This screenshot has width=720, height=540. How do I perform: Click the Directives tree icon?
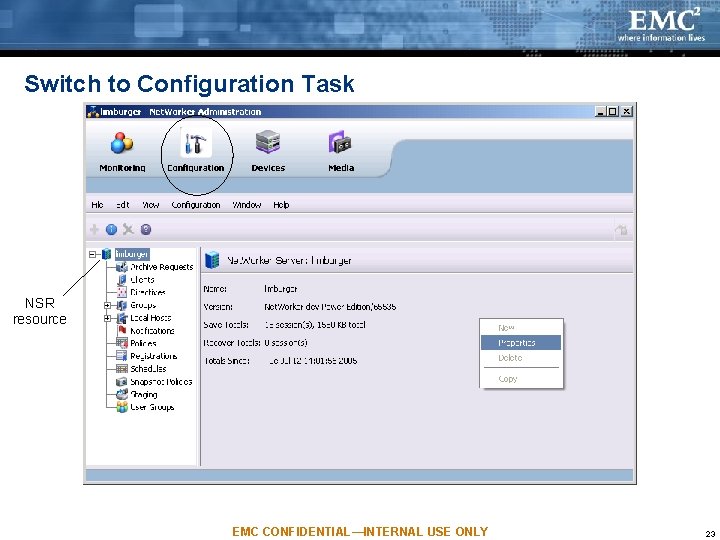(x=122, y=292)
